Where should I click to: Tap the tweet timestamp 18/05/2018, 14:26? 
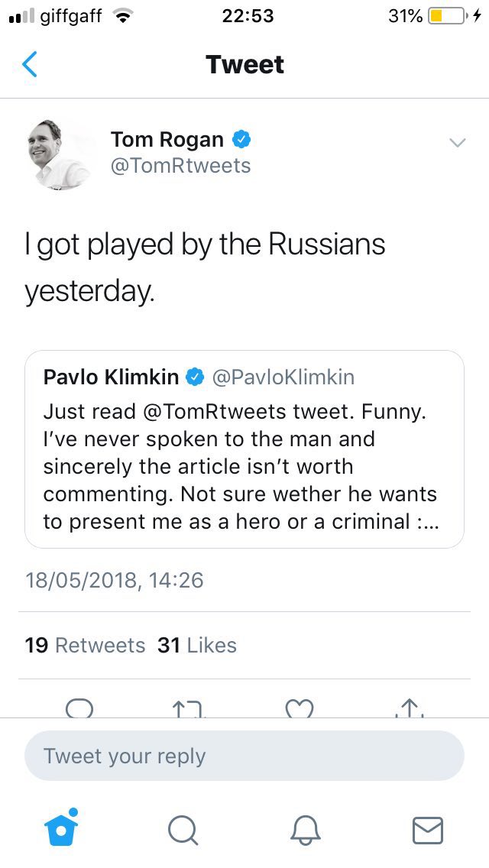(114, 580)
